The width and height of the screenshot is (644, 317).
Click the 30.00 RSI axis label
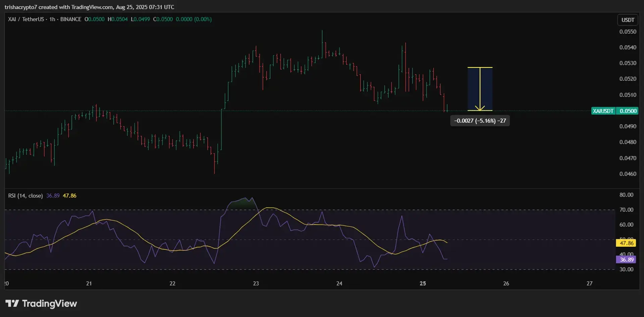tap(626, 269)
